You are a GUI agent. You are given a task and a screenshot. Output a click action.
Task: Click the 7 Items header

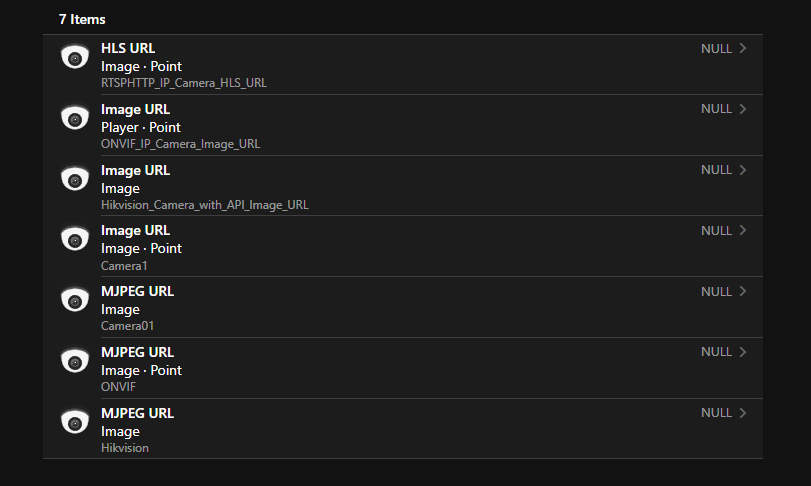(82, 20)
